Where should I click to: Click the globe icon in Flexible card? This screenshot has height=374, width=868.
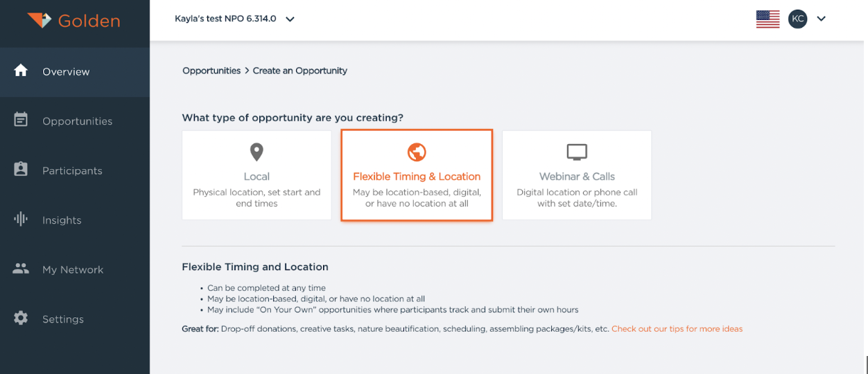[x=417, y=152]
